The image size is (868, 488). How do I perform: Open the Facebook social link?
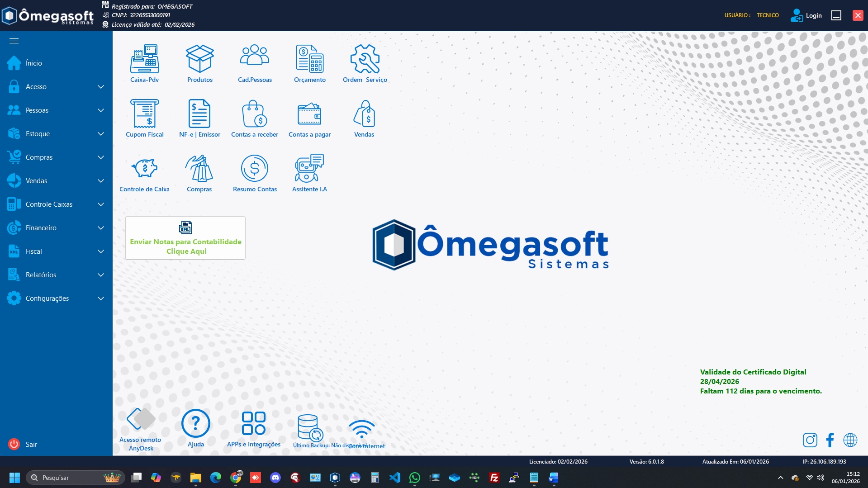830,440
